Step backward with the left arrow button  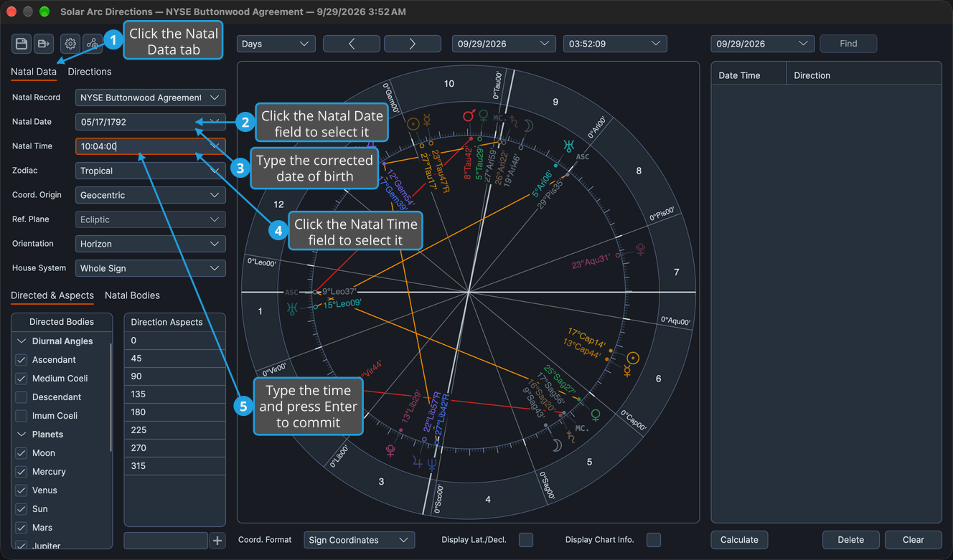(x=352, y=44)
